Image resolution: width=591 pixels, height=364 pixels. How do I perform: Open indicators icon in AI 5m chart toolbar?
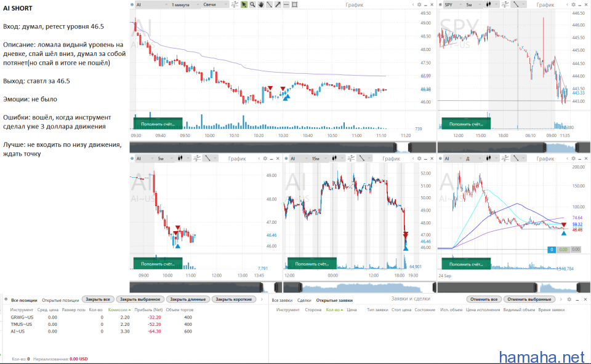(197, 159)
